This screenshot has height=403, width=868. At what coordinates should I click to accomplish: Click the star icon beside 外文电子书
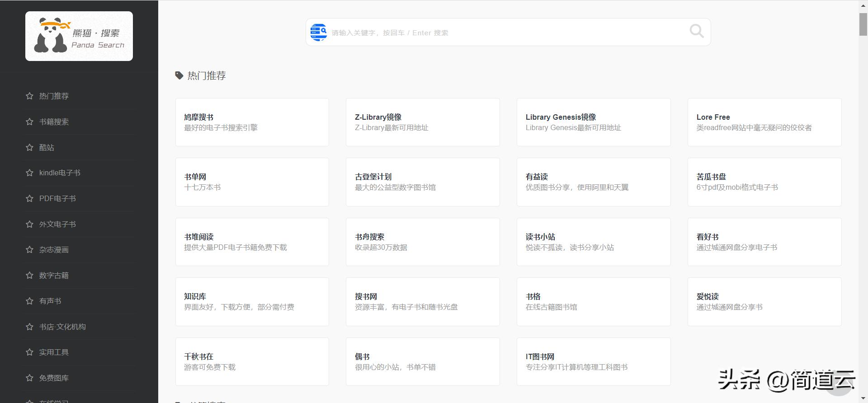tap(29, 224)
